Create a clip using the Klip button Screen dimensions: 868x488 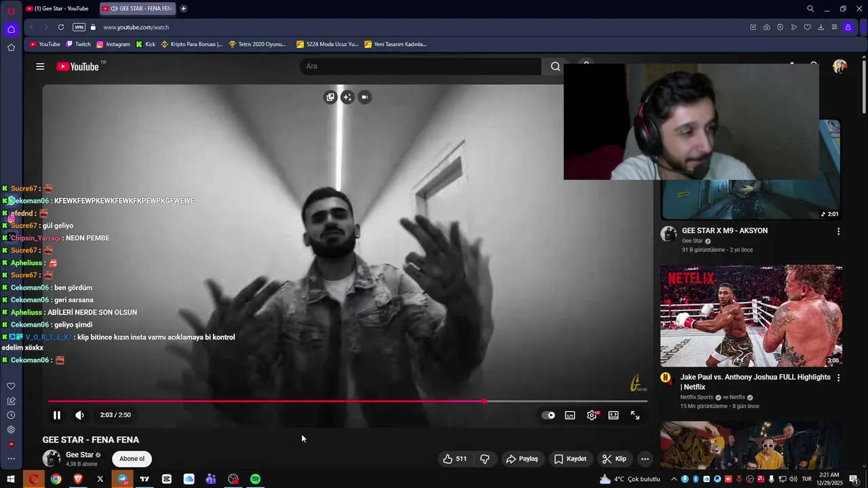coord(614,459)
